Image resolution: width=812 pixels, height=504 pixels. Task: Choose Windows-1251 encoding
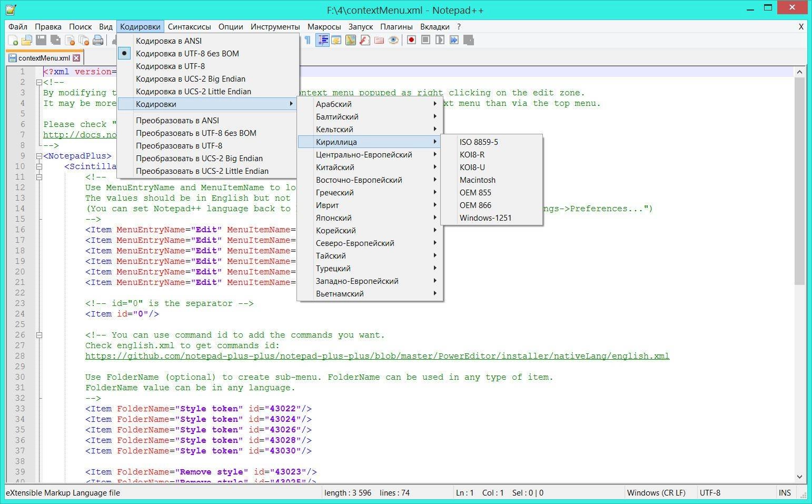tap(491, 218)
